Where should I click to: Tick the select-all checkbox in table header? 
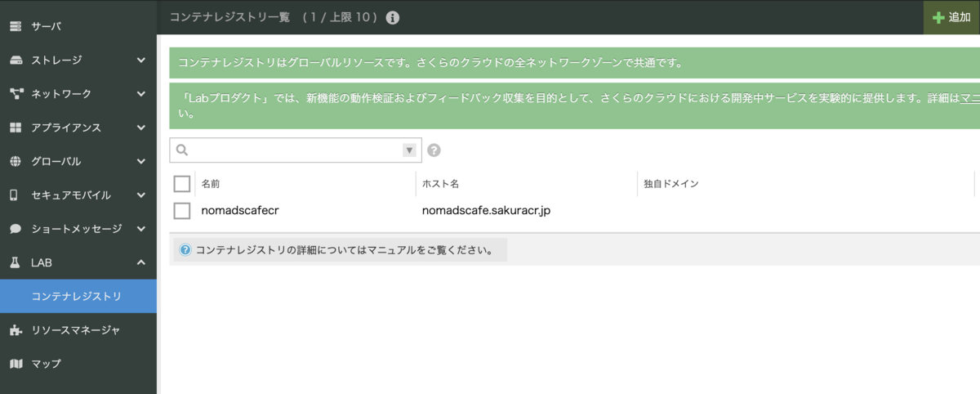(182, 184)
